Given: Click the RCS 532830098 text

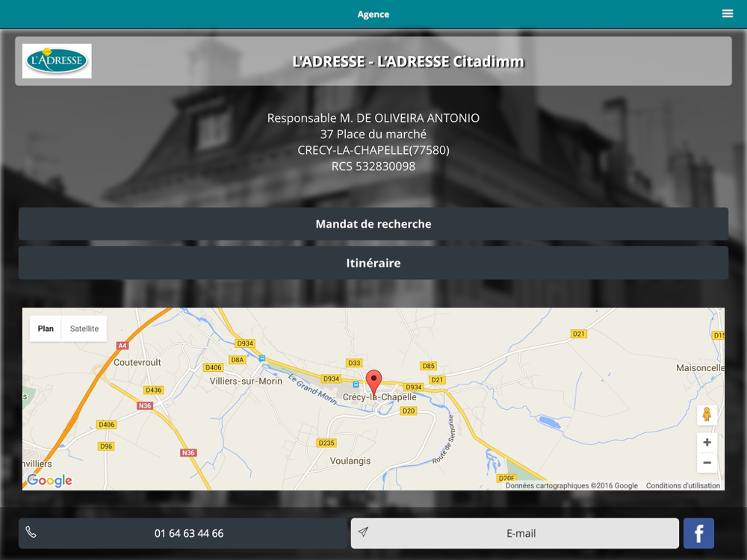Looking at the screenshot, I should click(x=373, y=167).
